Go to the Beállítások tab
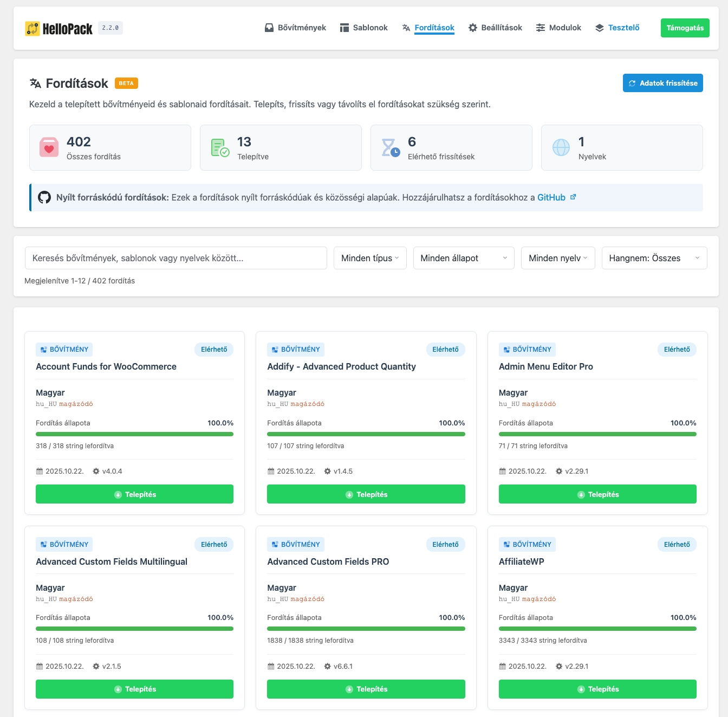The image size is (728, 717). (x=495, y=28)
